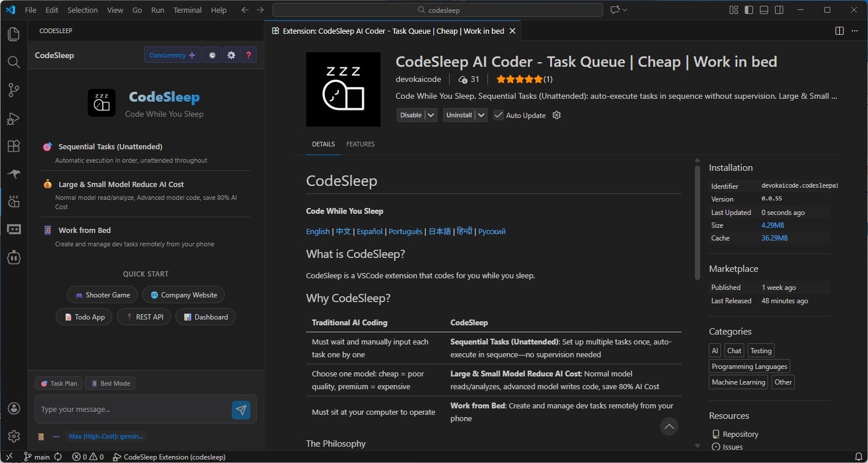Open the CodeSleep ZZZ extension sidebar icon
The image size is (868, 463).
pyautogui.click(x=14, y=202)
